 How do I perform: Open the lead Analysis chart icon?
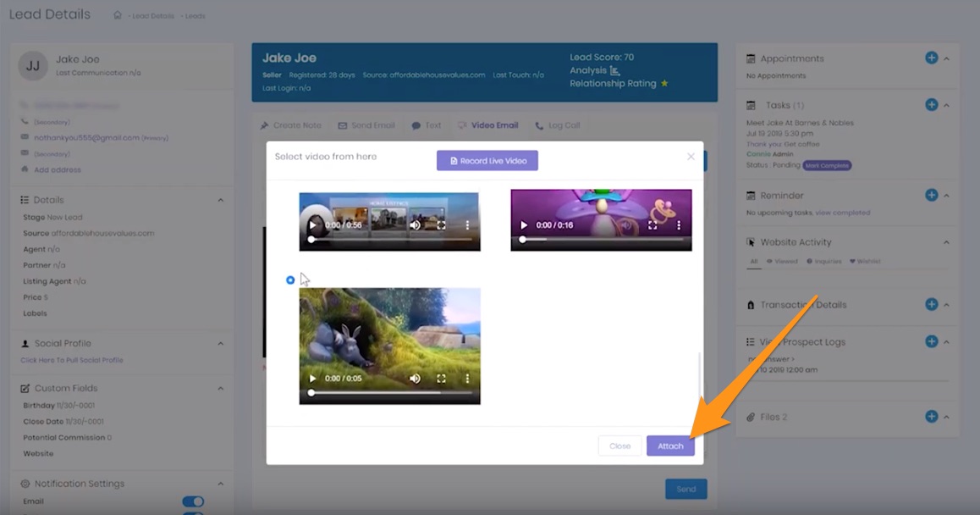click(615, 70)
